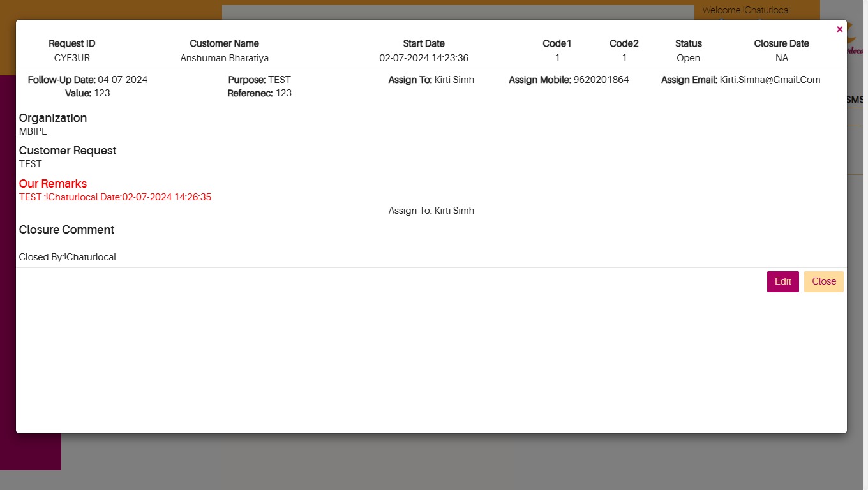The height and width of the screenshot is (490, 868).
Task: Click the Welcome !Chaturlocal text in background page
Action: pos(746,10)
